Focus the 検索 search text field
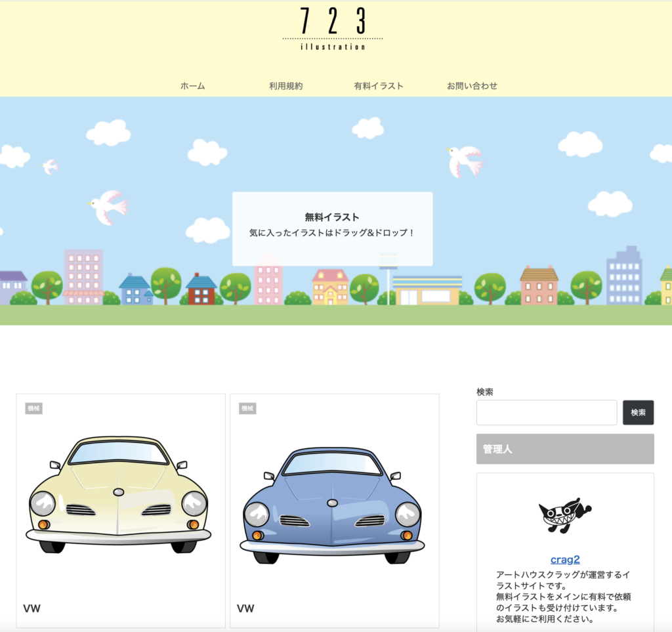Screen dimensions: 672x632 pyautogui.click(x=546, y=413)
